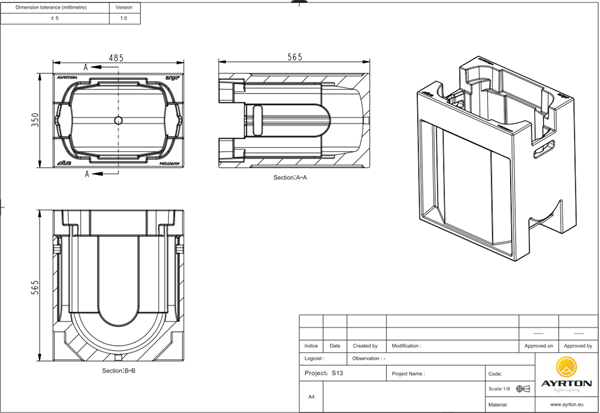
Task: Click the Ayrton sun logo icon
Action: point(566,367)
